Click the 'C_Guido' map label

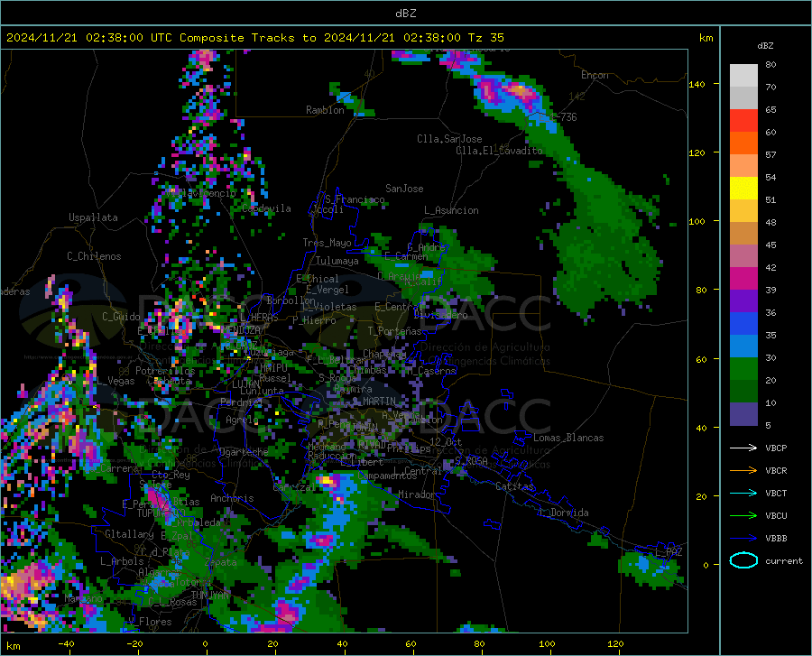(121, 317)
